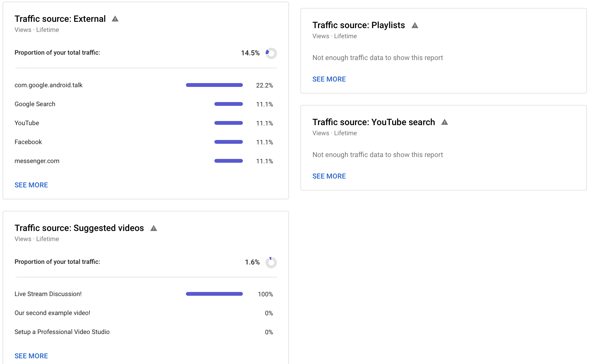
Task: Click warning icon beside Suggested videos title
Action: coord(154,228)
